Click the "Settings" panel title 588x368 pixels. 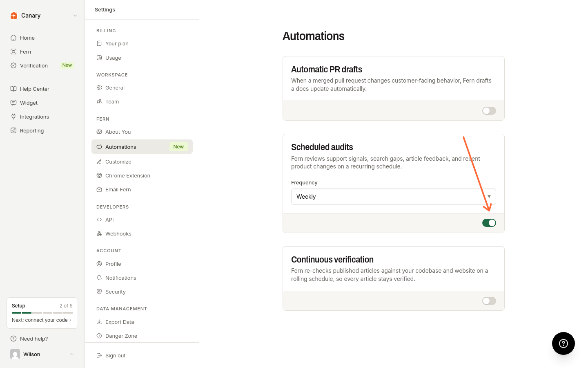105,10
